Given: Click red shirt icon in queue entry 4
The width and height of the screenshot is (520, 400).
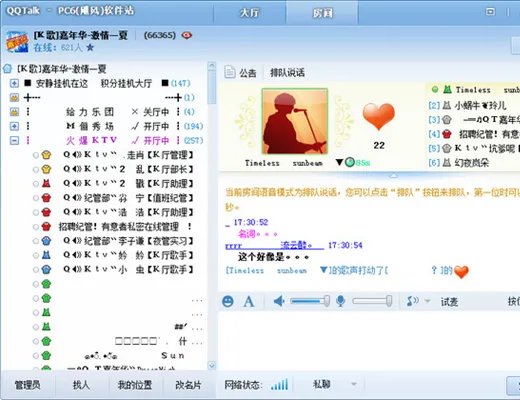Looking at the screenshot, I should (447, 134).
